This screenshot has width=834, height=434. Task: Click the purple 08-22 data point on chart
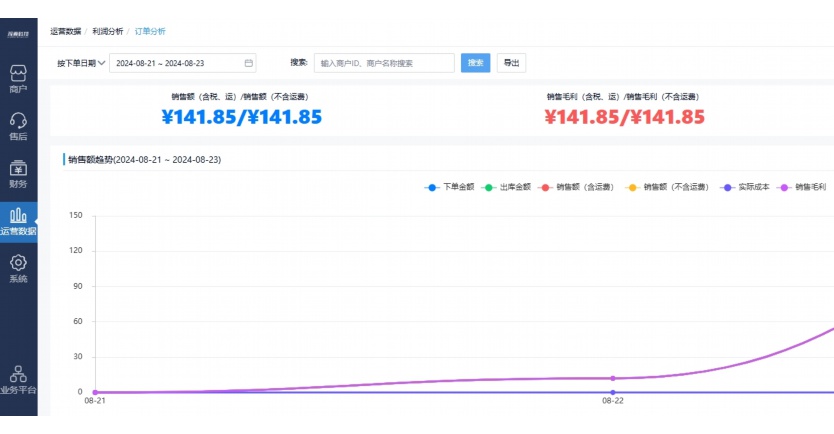coord(613,378)
